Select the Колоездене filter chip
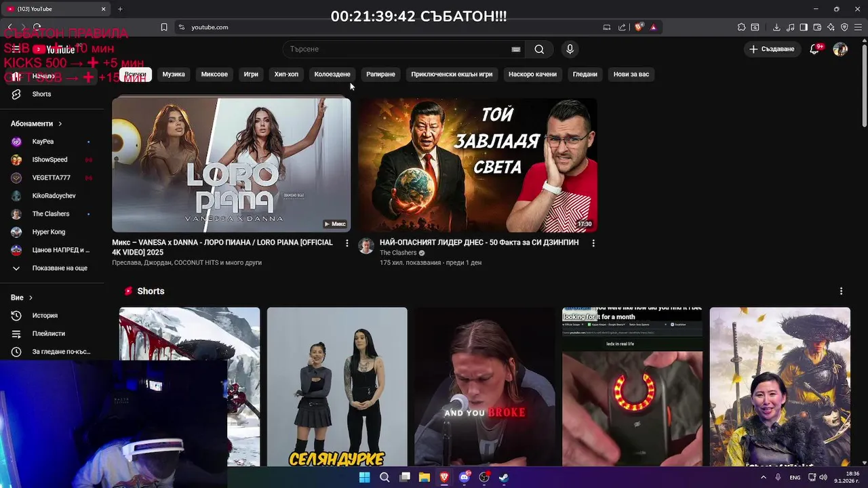Viewport: 868px width, 488px height. (332, 74)
